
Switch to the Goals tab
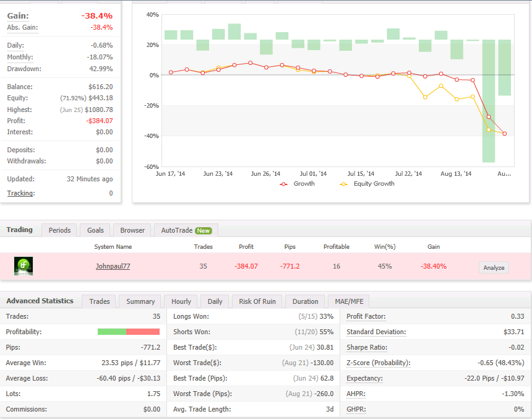coord(95,230)
